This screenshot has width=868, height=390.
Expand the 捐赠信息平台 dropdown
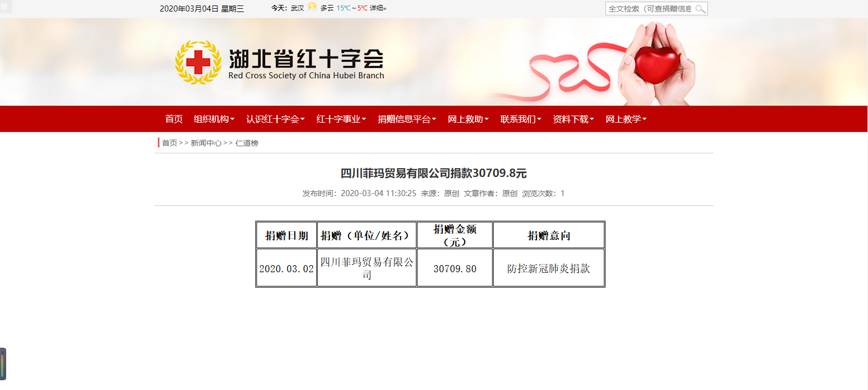point(407,119)
